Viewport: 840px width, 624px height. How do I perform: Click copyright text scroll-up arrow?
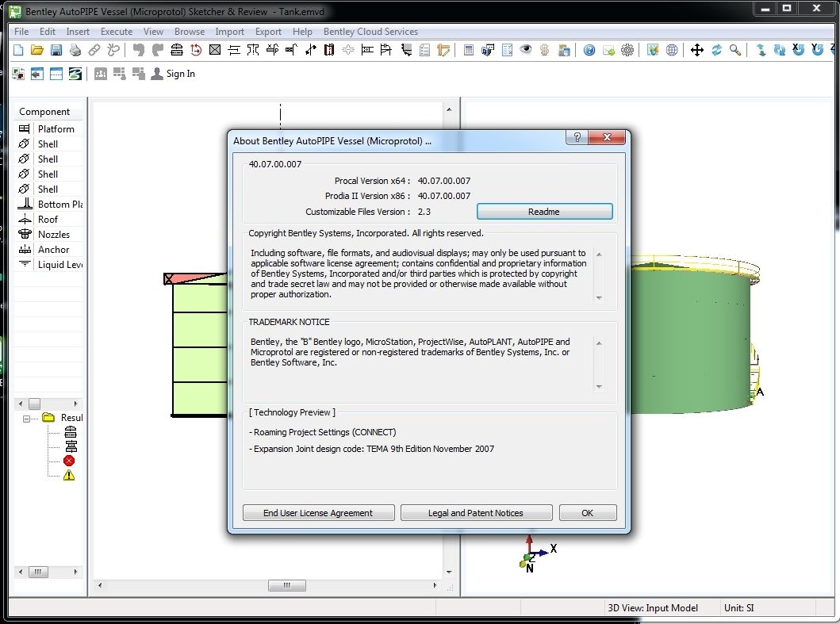pos(599,255)
